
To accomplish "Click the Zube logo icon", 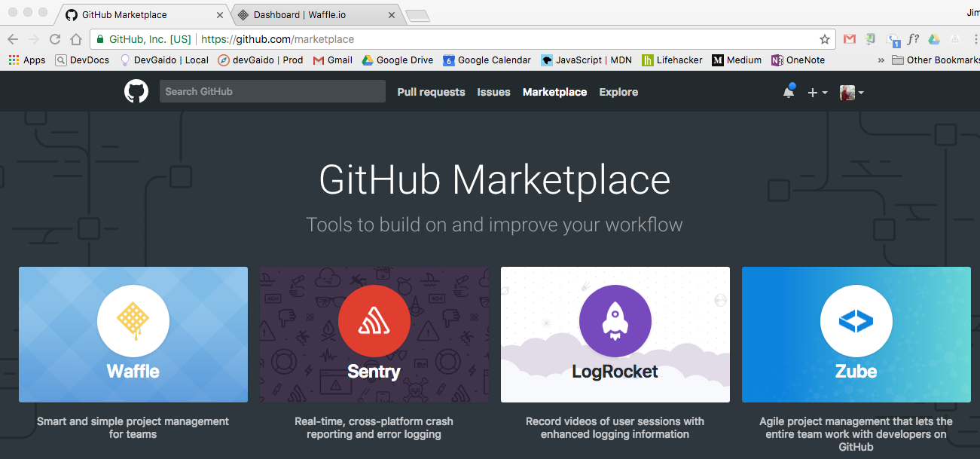I will (x=856, y=320).
